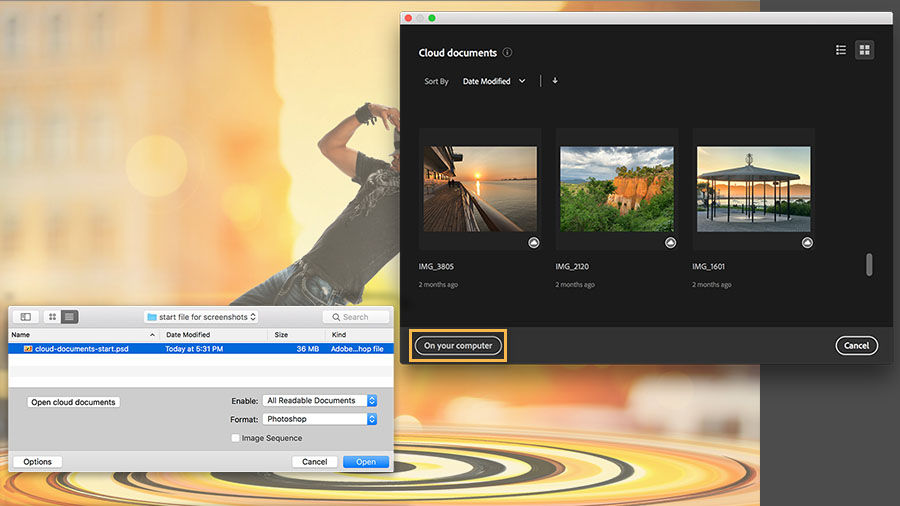This screenshot has width=900, height=506.
Task: Switch Cloud documents to list view
Action: [841, 50]
